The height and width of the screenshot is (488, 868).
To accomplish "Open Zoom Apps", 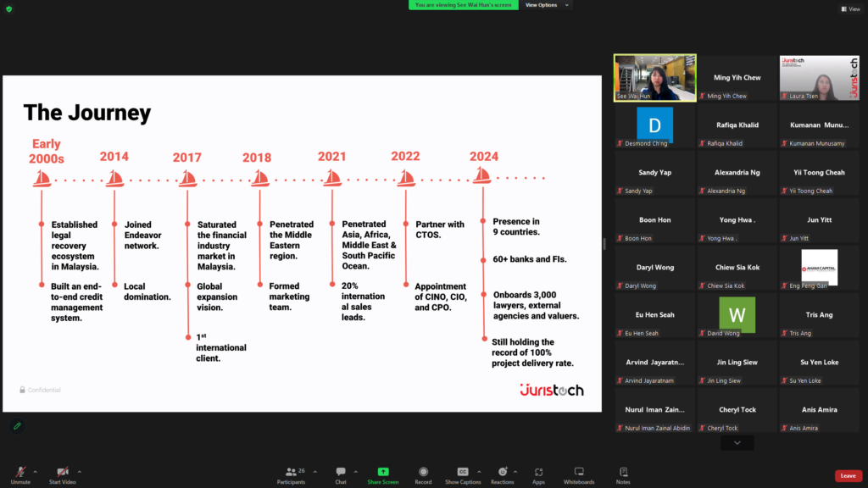I will coord(538,475).
